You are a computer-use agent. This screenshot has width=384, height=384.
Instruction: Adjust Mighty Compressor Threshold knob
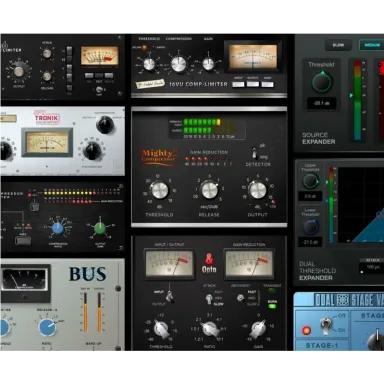click(160, 190)
